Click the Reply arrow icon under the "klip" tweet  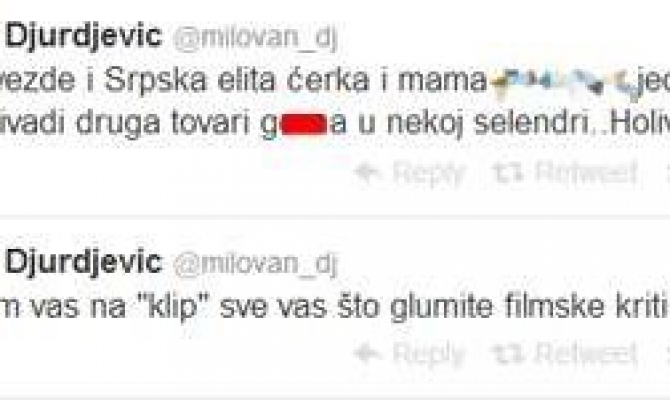click(x=367, y=353)
